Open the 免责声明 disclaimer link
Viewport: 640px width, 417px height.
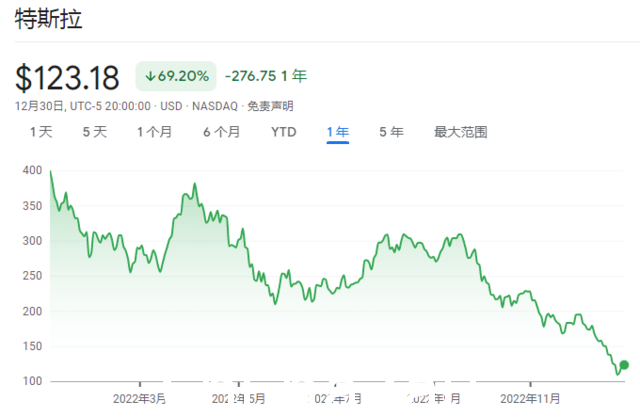coord(270,106)
